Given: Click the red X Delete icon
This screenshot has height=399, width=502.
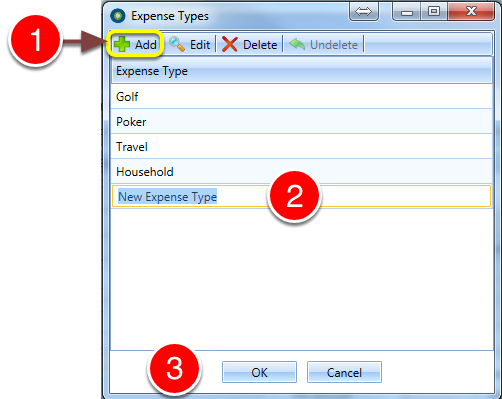Looking at the screenshot, I should (230, 44).
